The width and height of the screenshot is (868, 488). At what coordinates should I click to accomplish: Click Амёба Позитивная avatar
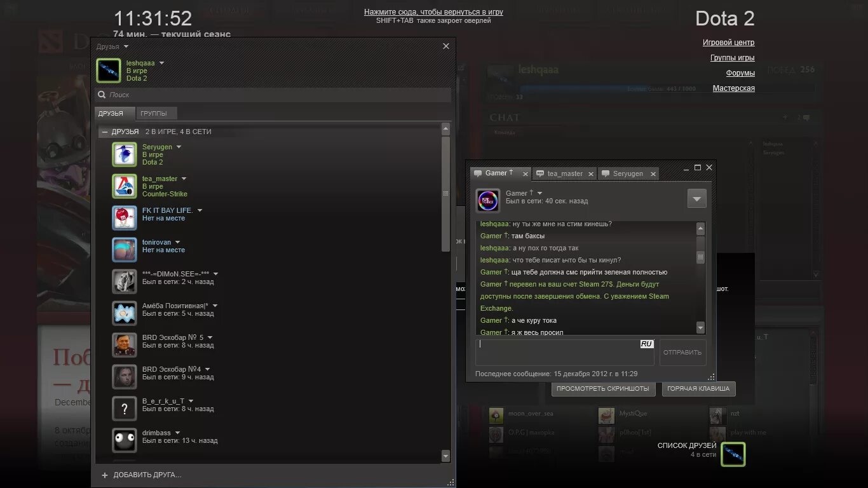(125, 313)
